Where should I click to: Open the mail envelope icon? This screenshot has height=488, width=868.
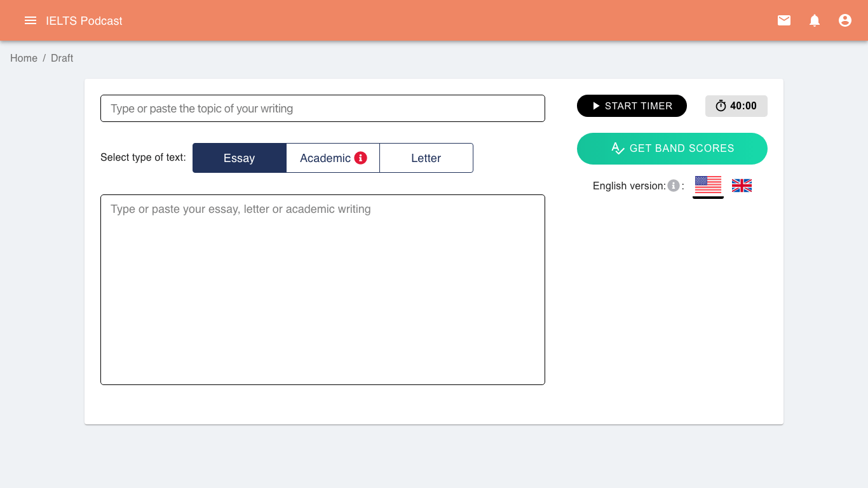[x=783, y=20]
